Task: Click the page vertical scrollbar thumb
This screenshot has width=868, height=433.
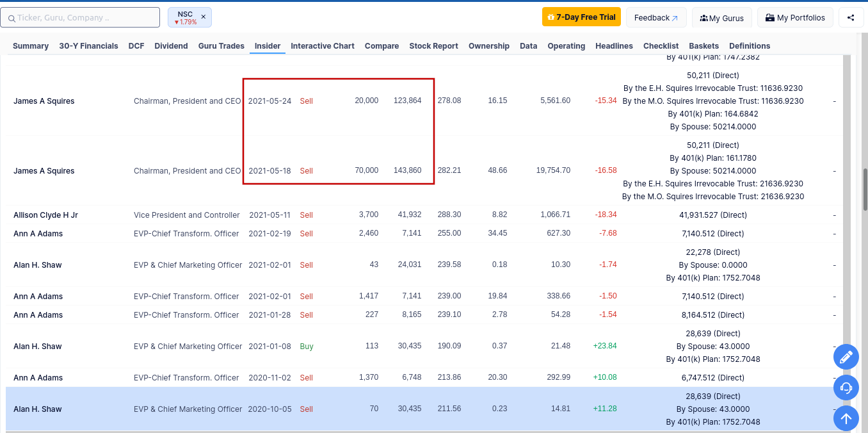Action: click(x=865, y=189)
